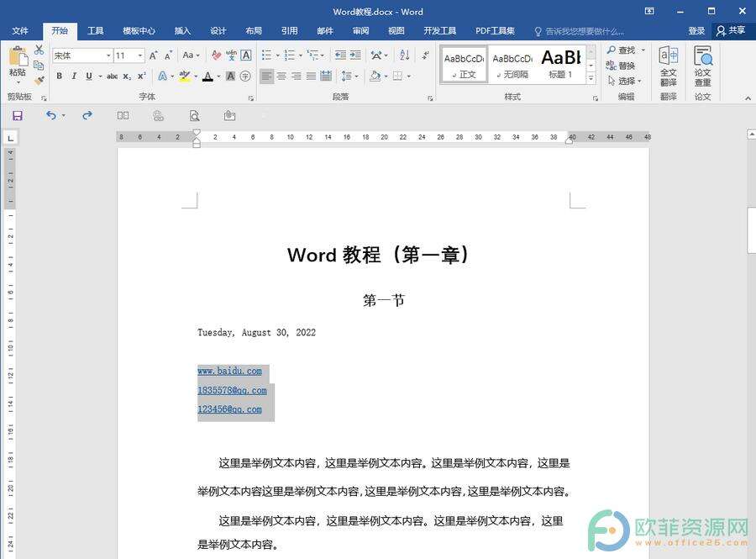Switch to the 布局 layout tab
Viewport: 756px width, 559px height.
(x=254, y=31)
